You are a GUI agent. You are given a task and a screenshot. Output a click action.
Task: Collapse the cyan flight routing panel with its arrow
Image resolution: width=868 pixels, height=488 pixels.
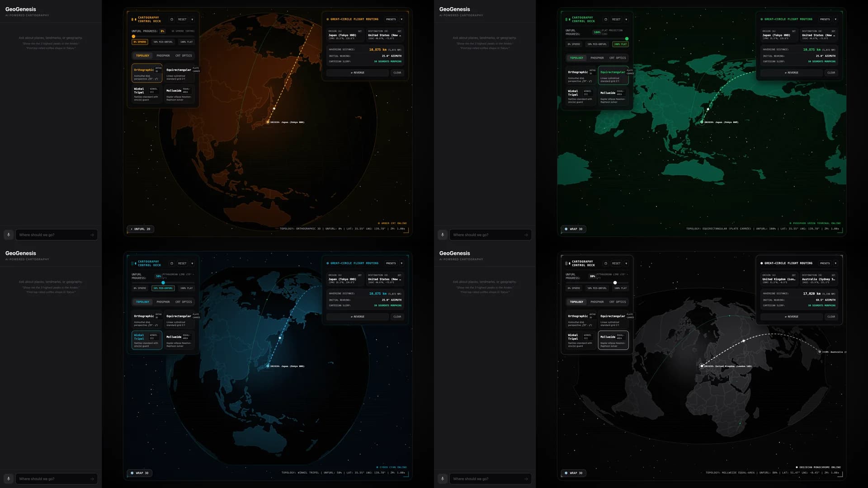tap(401, 263)
